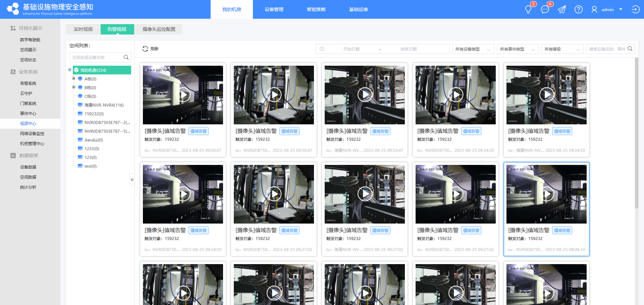Open 空间展示 in sidebar

[x=28, y=50]
